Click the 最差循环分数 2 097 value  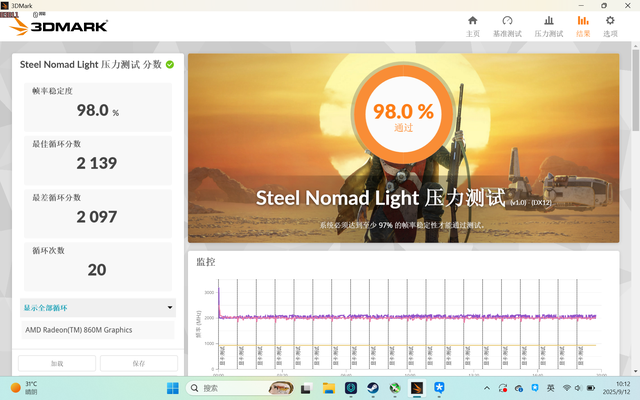(x=97, y=217)
